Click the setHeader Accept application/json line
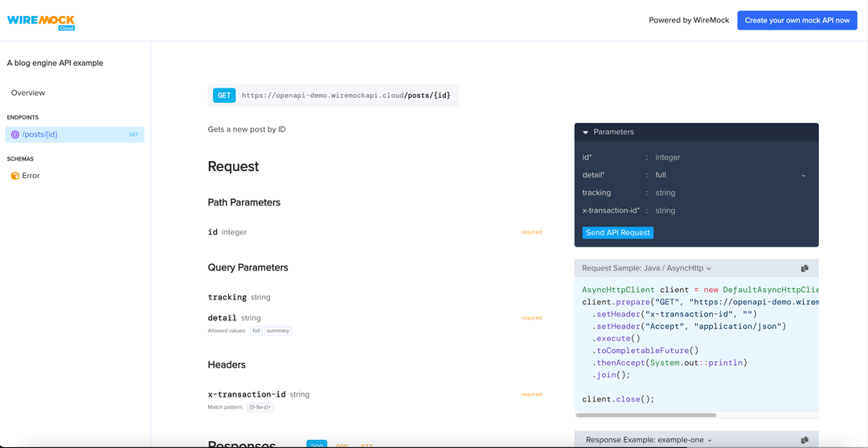 click(689, 326)
